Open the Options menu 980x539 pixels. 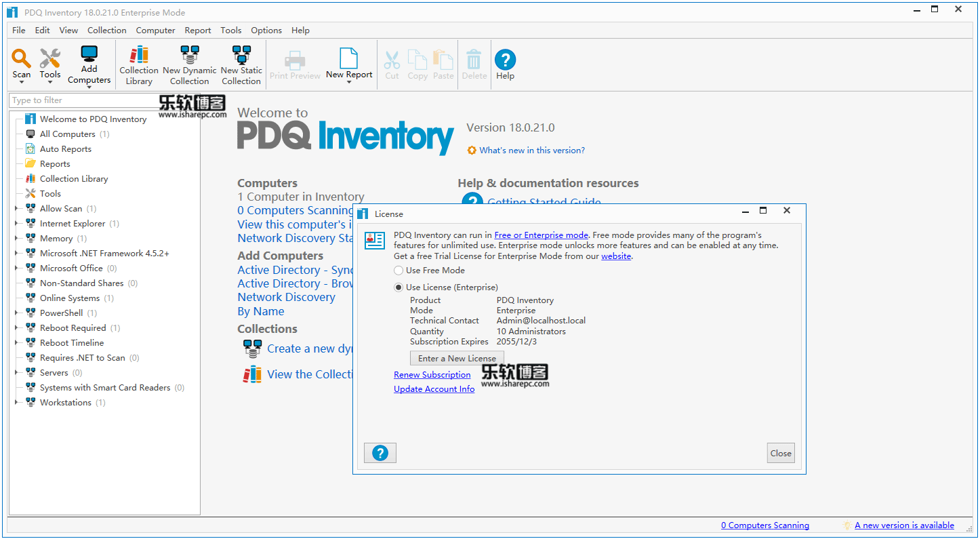pyautogui.click(x=266, y=31)
